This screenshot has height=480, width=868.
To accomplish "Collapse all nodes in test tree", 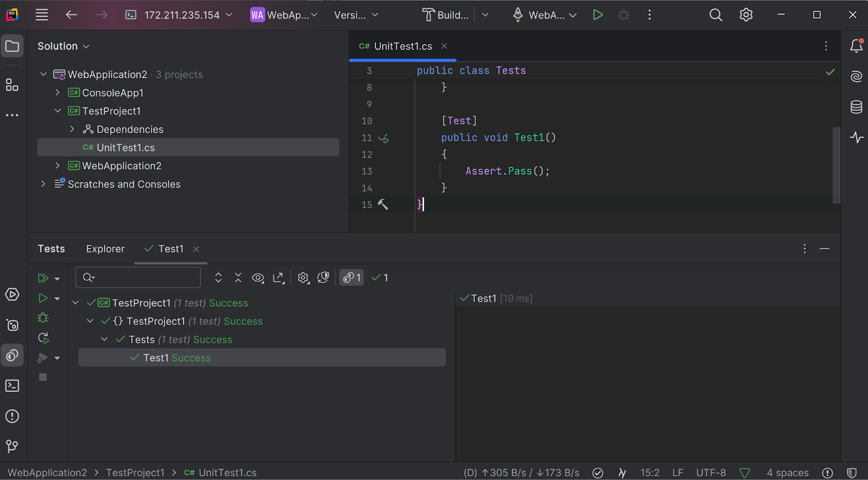I will (x=238, y=278).
